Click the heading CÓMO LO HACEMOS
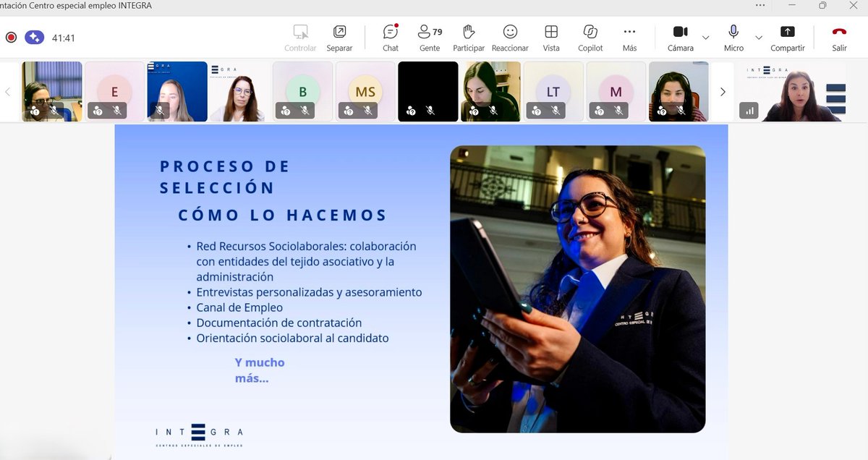Image resolution: width=868 pixels, height=460 pixels. pos(283,215)
